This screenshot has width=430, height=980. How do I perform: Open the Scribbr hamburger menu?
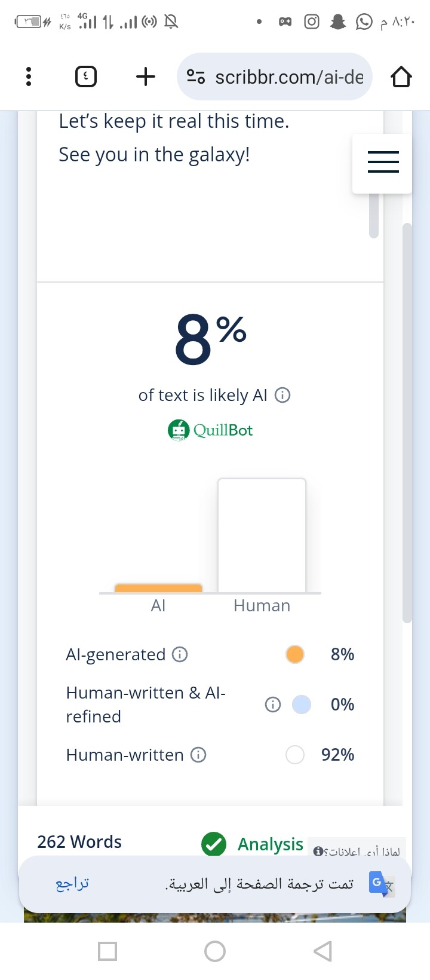pos(383,162)
